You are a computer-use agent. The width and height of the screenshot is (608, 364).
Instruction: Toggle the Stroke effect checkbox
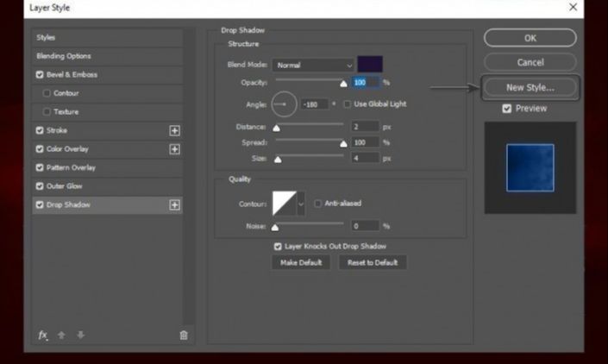pos(40,130)
